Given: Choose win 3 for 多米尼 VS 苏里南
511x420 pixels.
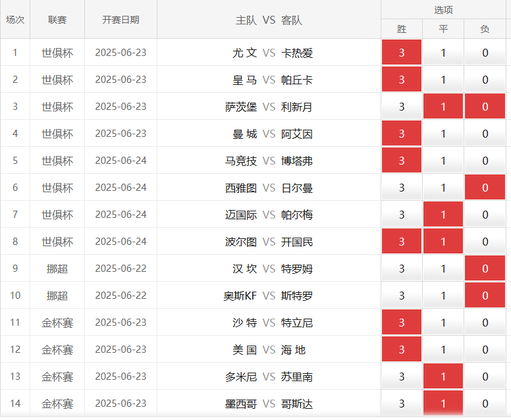Looking at the screenshot, I should coord(402,377).
